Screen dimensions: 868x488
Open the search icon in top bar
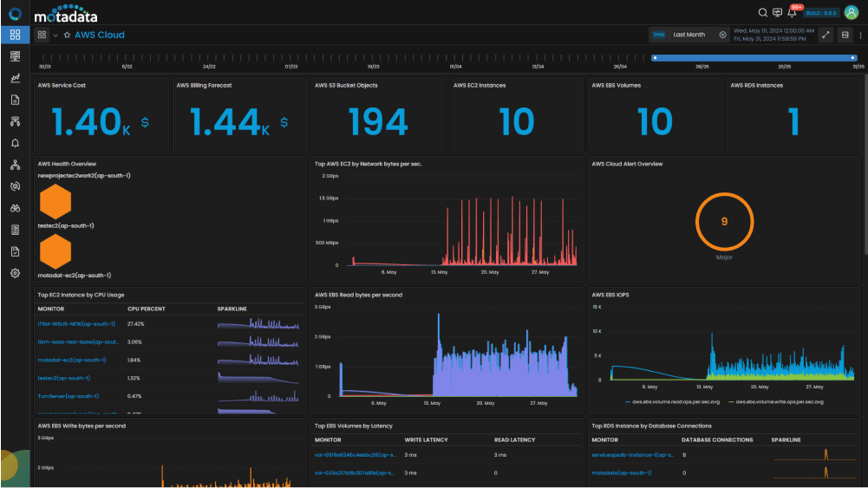762,13
